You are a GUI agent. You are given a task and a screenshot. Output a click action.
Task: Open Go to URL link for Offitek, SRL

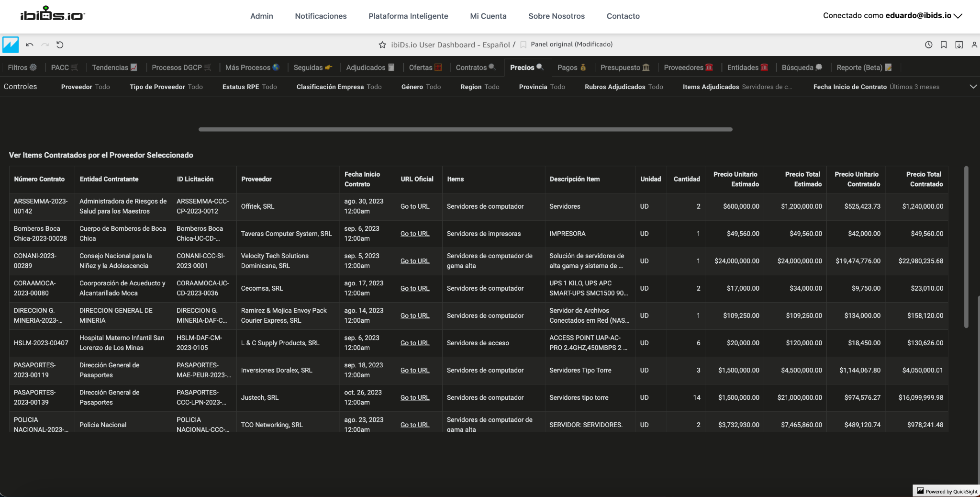tap(415, 207)
